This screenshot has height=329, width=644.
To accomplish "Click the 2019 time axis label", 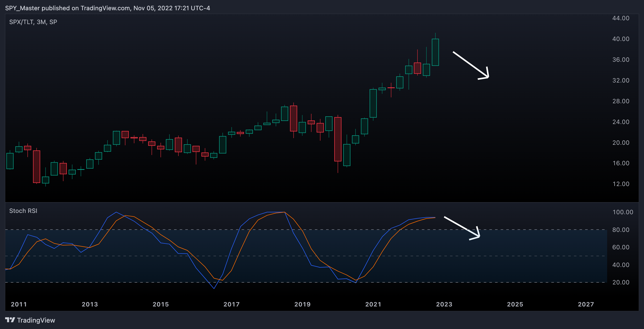I will tap(302, 304).
